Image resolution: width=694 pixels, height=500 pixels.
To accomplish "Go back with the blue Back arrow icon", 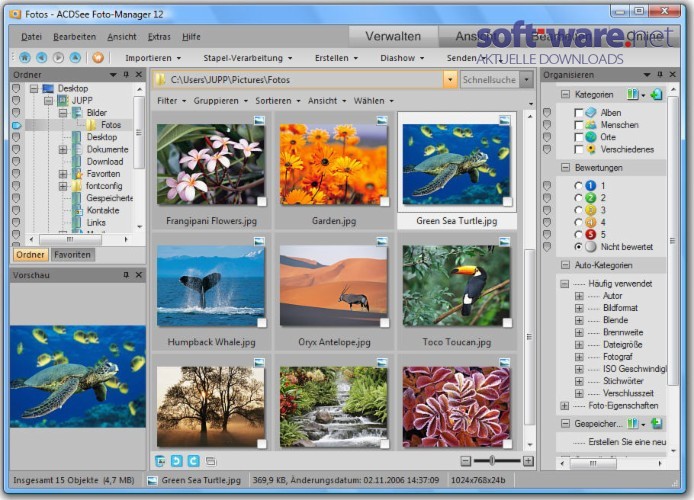I will pyautogui.click(x=42, y=58).
